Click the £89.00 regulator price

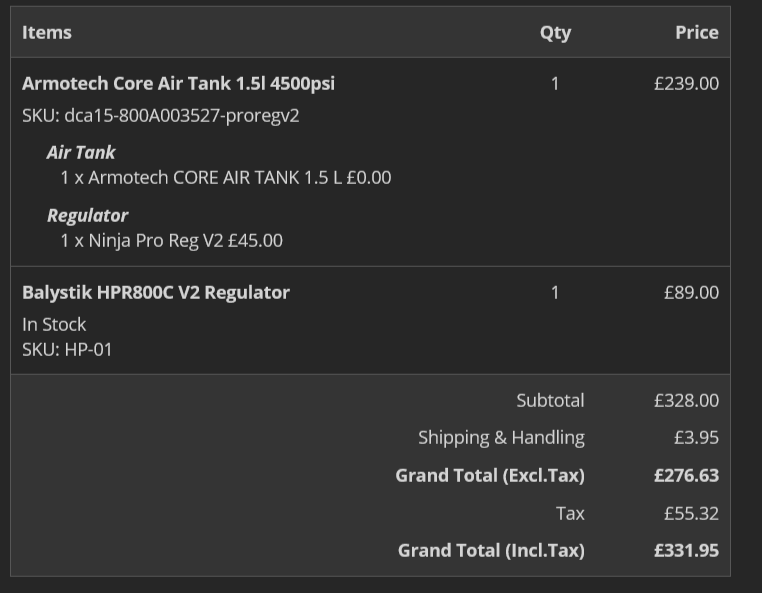tap(691, 292)
